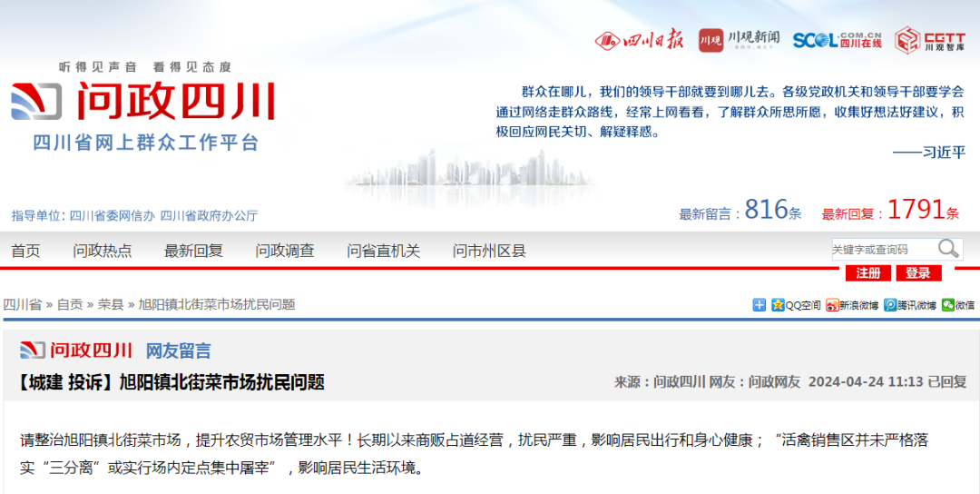Open 问政热点 menu item

(103, 251)
